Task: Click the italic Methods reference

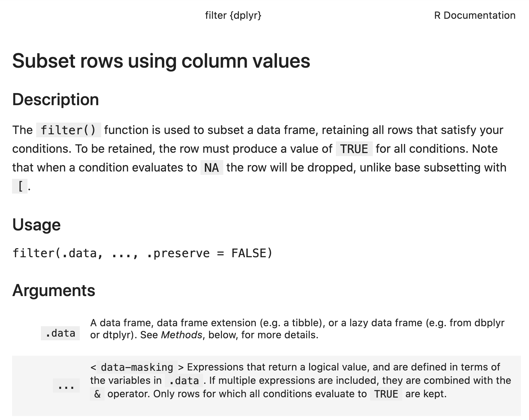Action: coord(181,335)
